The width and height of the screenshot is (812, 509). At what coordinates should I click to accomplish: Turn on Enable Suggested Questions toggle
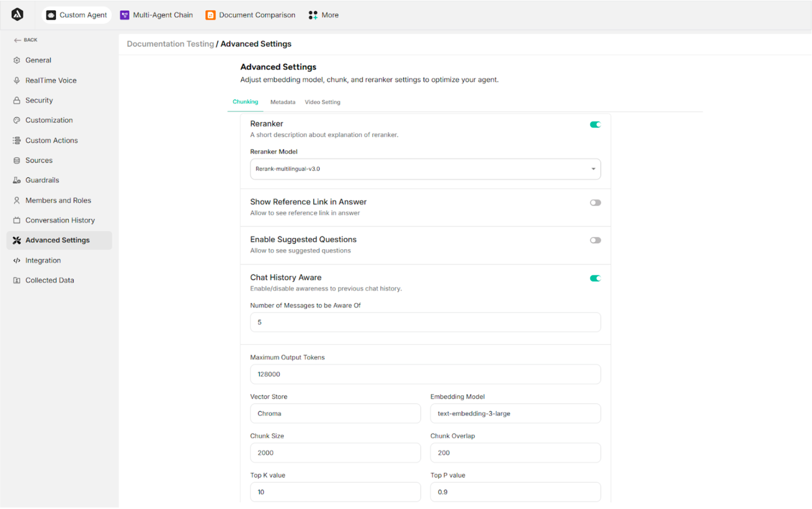(x=595, y=240)
